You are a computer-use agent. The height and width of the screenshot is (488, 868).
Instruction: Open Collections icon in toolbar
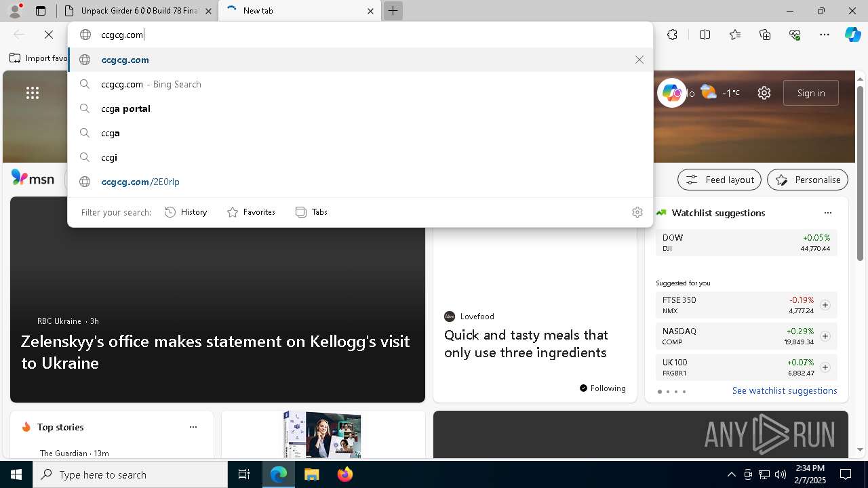pos(765,35)
